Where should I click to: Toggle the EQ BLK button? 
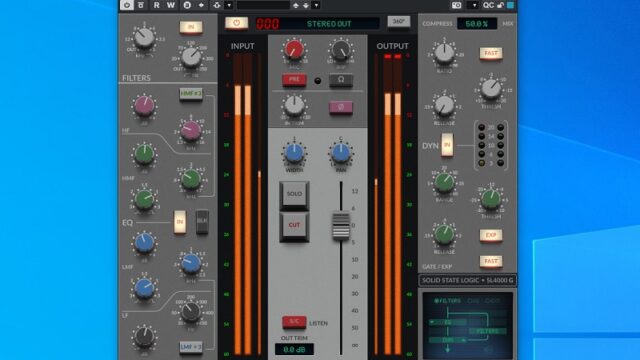202,222
